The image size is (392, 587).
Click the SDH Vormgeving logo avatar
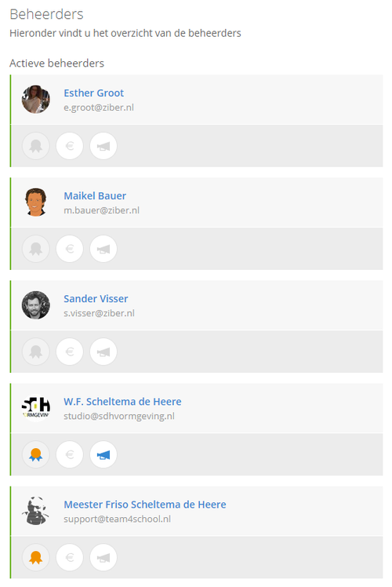(x=36, y=408)
